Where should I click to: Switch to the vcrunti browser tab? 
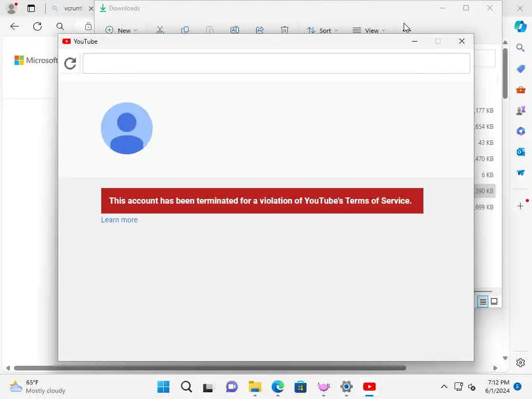click(x=70, y=8)
